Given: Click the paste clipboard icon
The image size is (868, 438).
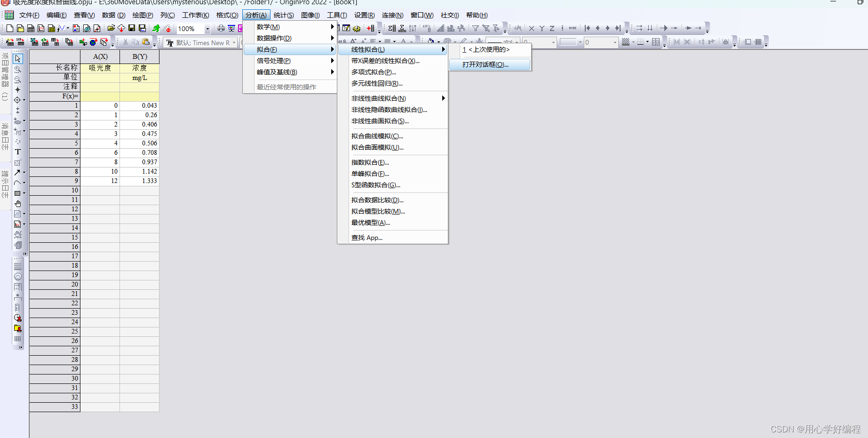Looking at the screenshot, I should (x=146, y=42).
